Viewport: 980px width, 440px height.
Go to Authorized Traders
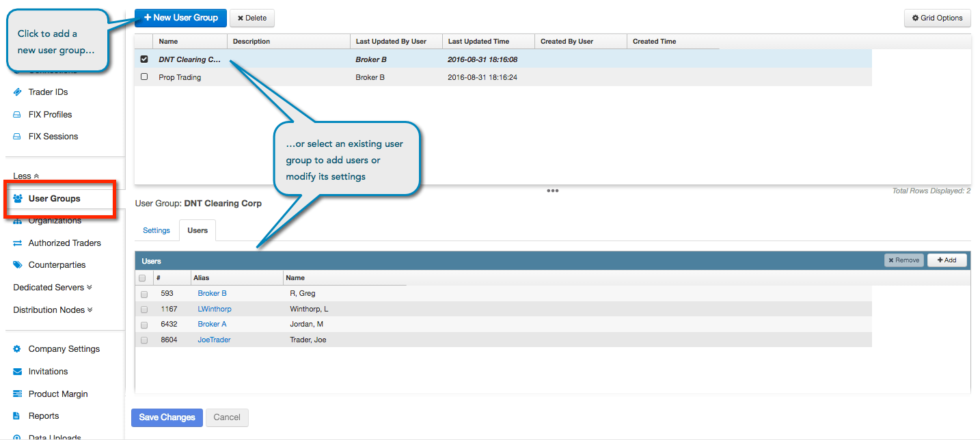pos(64,243)
